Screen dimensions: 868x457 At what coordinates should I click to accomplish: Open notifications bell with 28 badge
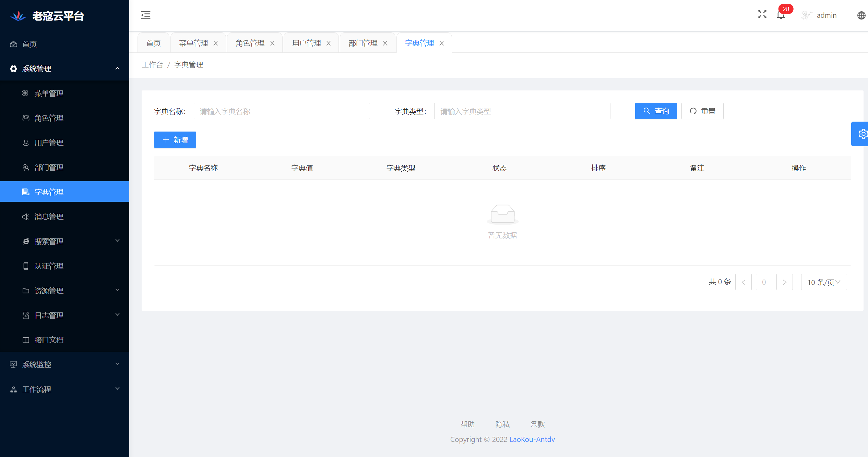pos(781,15)
